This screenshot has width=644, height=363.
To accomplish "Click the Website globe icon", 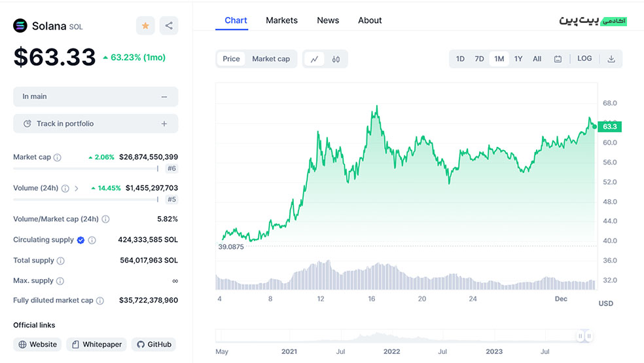I will [23, 345].
